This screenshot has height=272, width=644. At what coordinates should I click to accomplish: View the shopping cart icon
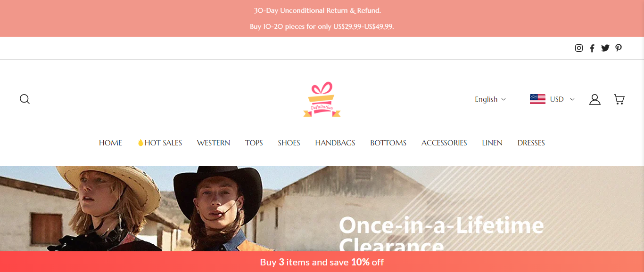coord(619,99)
